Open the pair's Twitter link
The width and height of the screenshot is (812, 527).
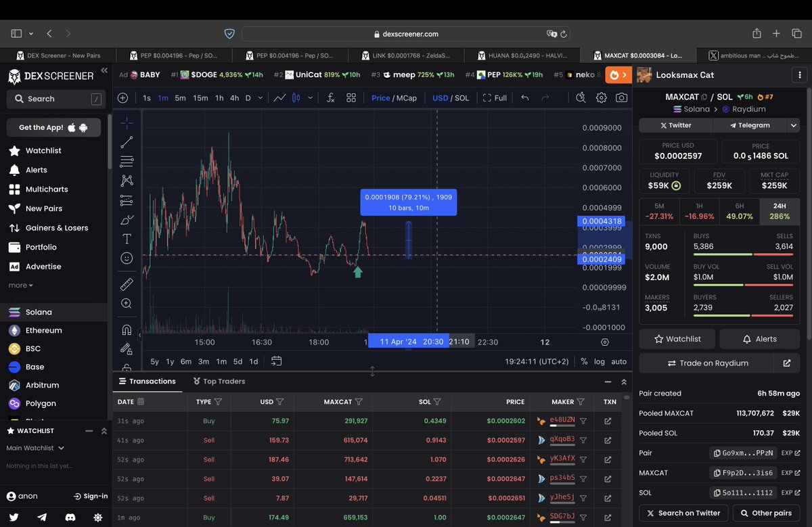675,125
